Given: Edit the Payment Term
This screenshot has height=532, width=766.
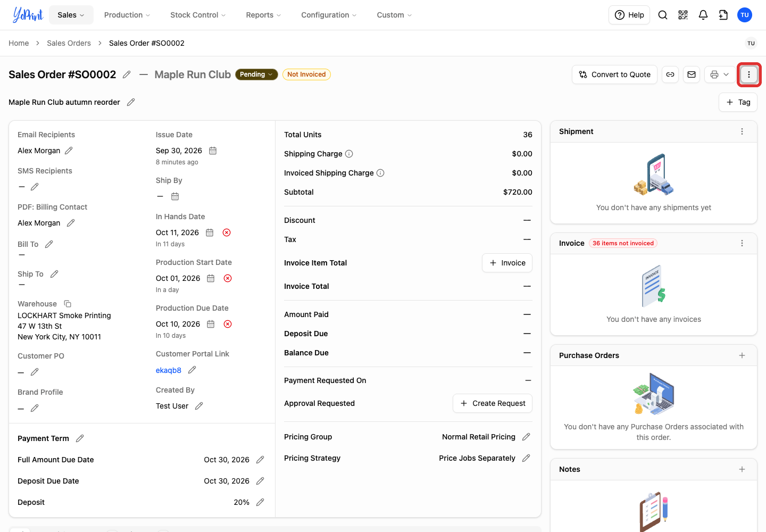Looking at the screenshot, I should [80, 438].
